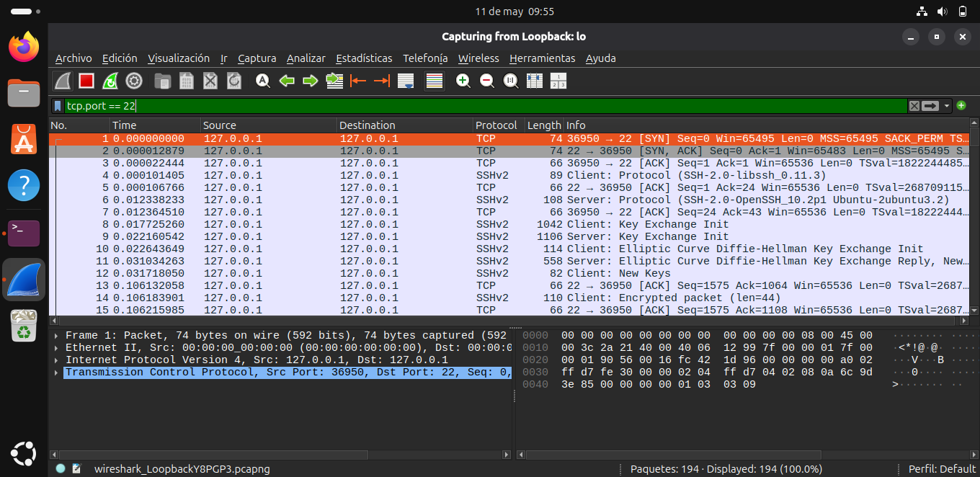Add a filter button with plus icon
980x477 pixels.
pyautogui.click(x=961, y=106)
